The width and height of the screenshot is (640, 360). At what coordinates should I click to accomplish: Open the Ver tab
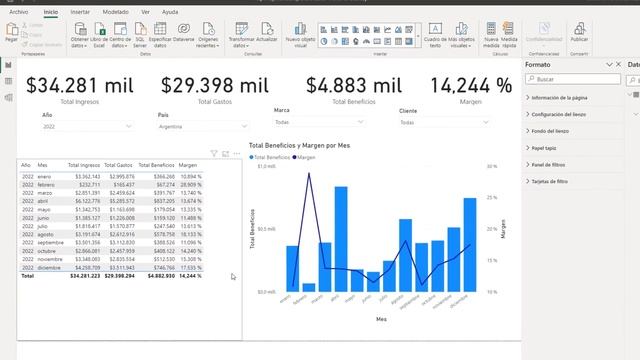(x=145, y=12)
